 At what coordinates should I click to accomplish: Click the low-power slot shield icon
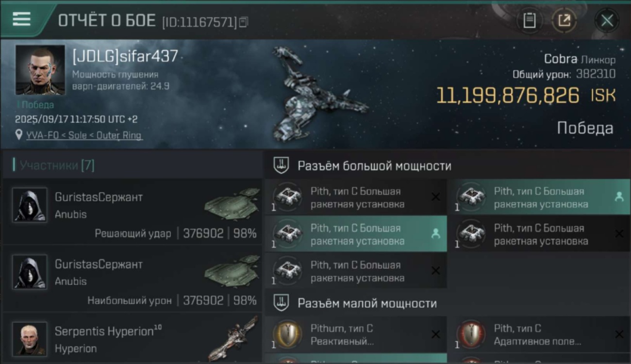281,303
